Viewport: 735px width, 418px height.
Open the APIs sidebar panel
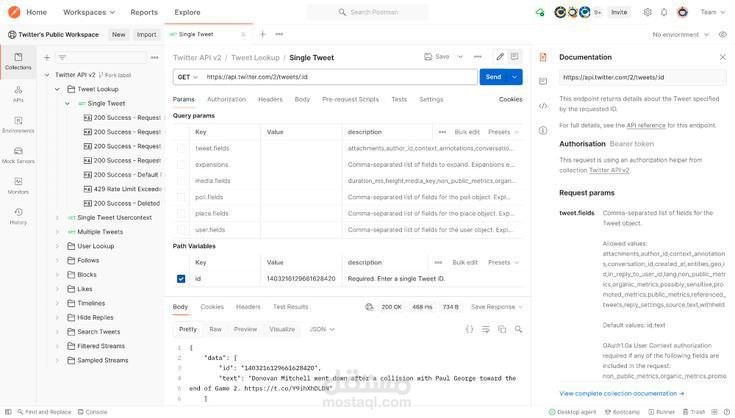pos(18,94)
